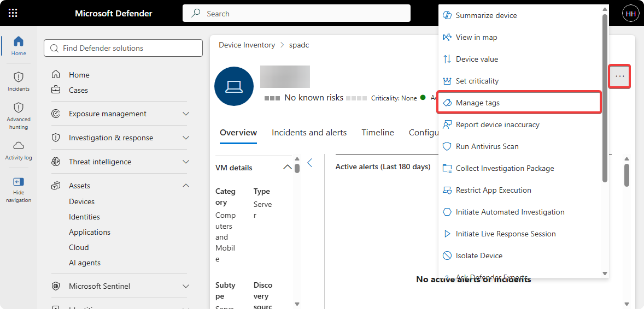The image size is (644, 309).
Task: Click the Assets cube icon
Action: 56,186
